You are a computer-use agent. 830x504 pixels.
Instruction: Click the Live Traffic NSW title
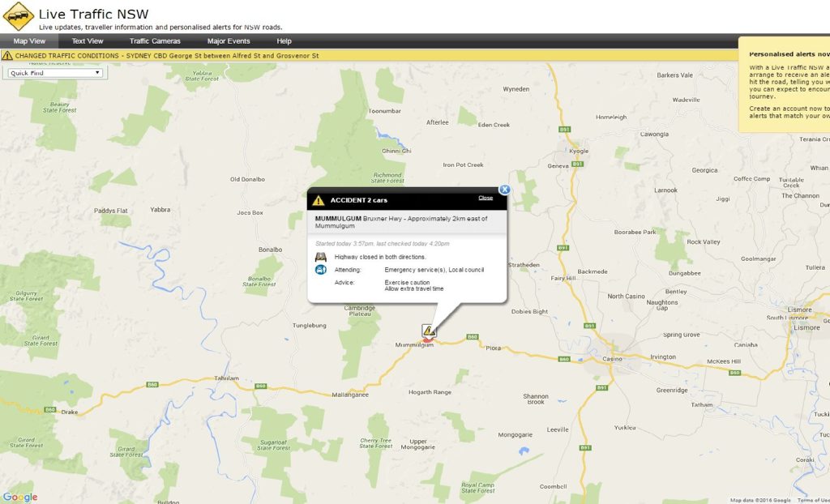[x=94, y=14]
